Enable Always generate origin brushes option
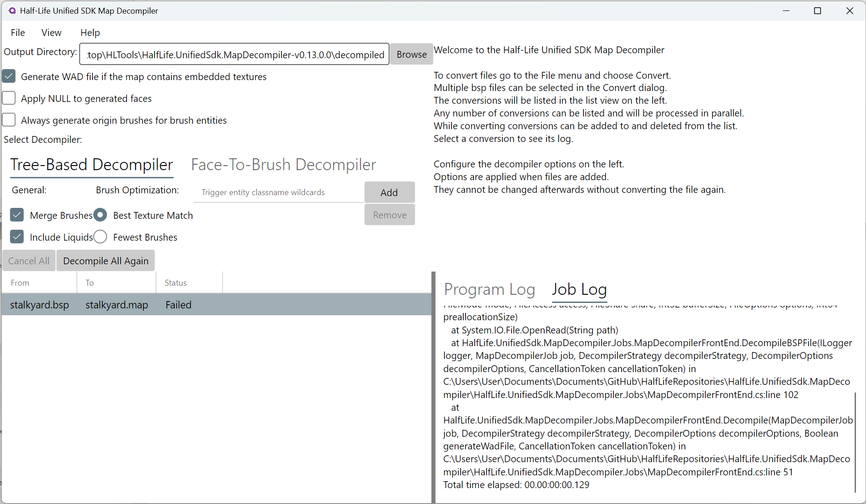 (9, 120)
